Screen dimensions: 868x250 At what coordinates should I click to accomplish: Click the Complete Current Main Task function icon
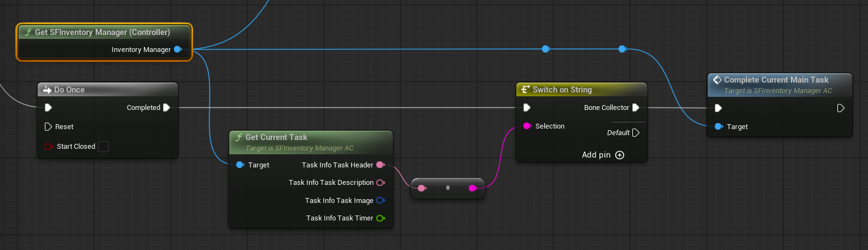point(717,80)
